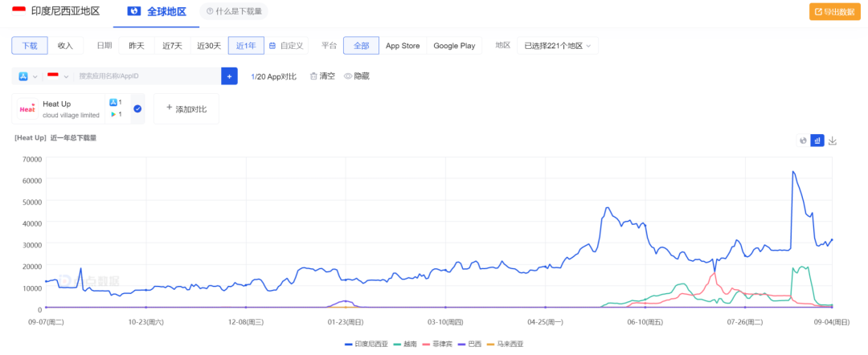This screenshot has height=355, width=868.
Task: Click the question mark download info icon
Action: pyautogui.click(x=210, y=11)
